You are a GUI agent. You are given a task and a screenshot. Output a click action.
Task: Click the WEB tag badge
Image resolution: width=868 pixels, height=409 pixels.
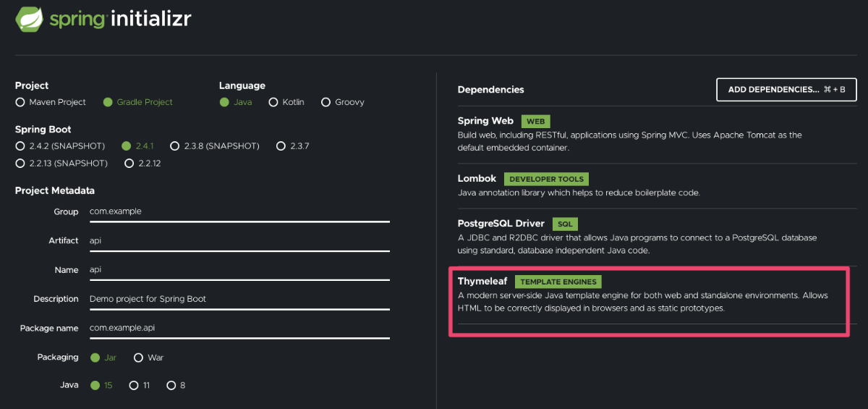coord(535,122)
